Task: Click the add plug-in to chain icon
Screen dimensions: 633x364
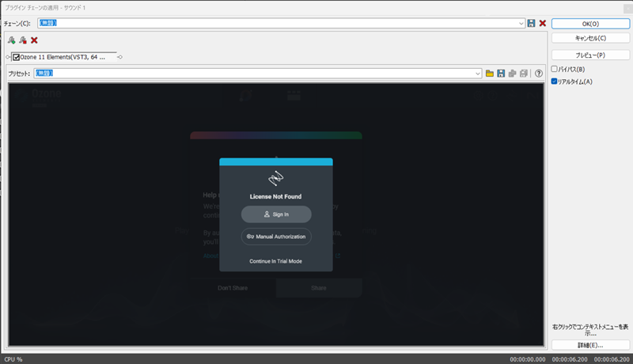Action: coord(11,40)
